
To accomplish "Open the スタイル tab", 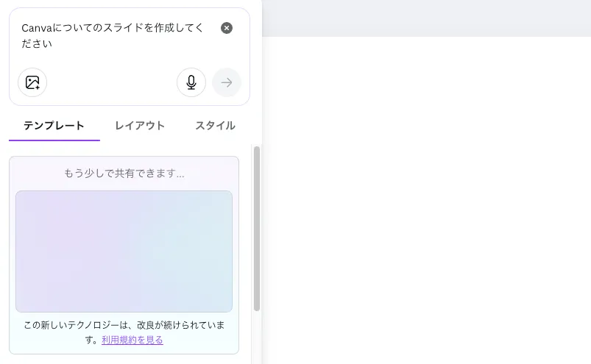I will tap(215, 126).
